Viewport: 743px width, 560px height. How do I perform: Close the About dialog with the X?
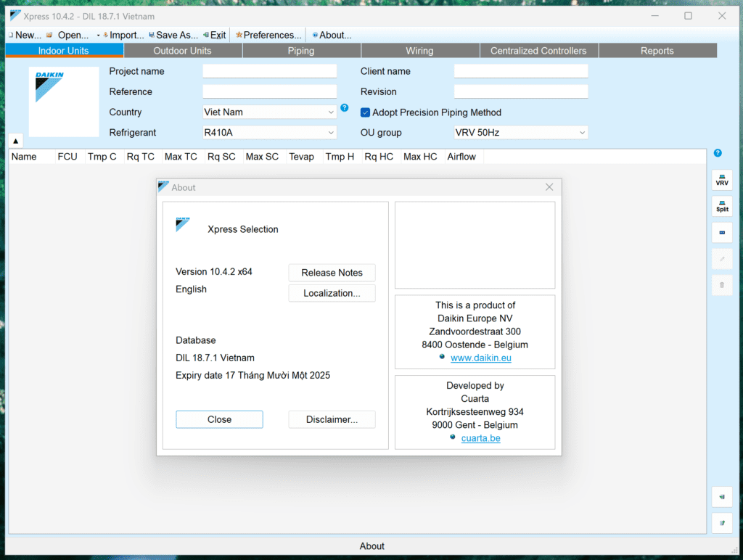point(549,187)
